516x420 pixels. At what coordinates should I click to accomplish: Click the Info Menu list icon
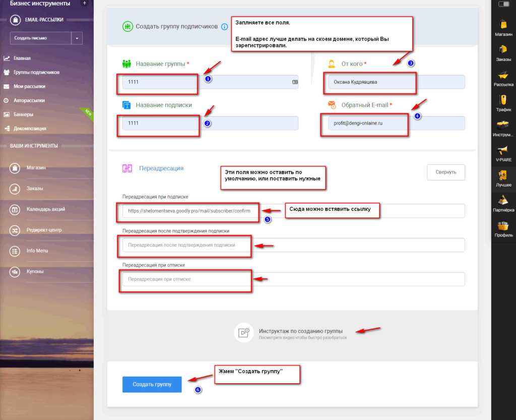coord(15,251)
